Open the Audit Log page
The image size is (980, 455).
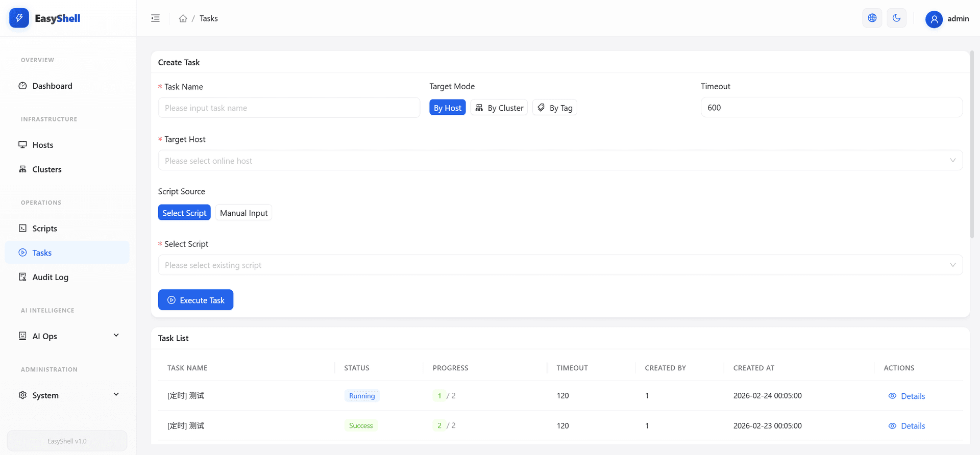click(67, 277)
